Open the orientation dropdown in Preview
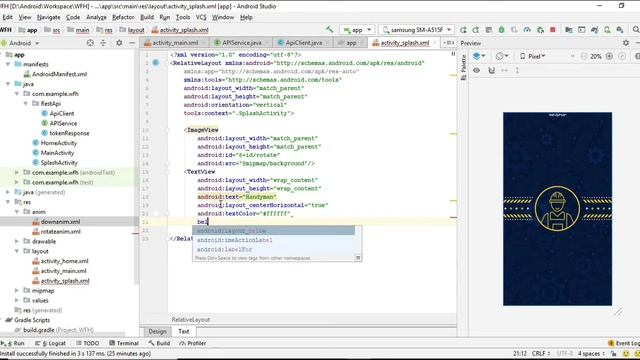This screenshot has height=360, width=640. point(502,56)
